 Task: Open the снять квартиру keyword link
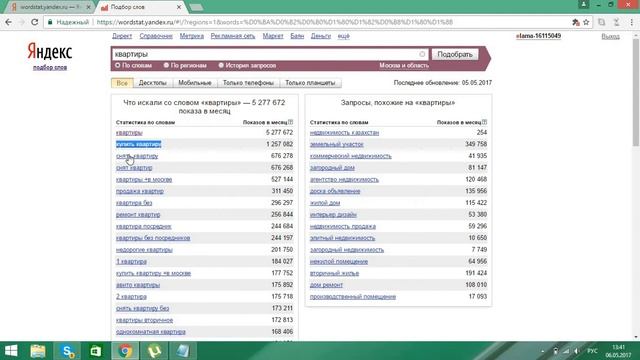click(x=137, y=156)
